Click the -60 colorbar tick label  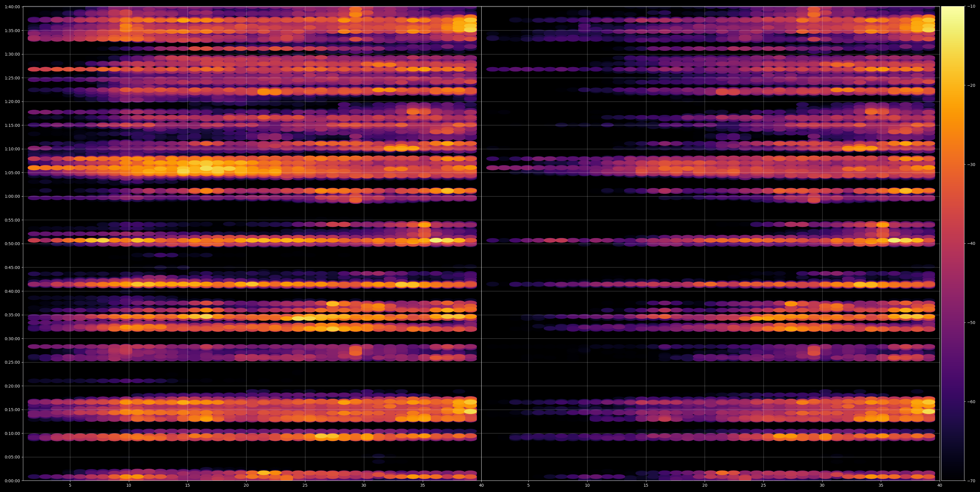(x=971, y=402)
